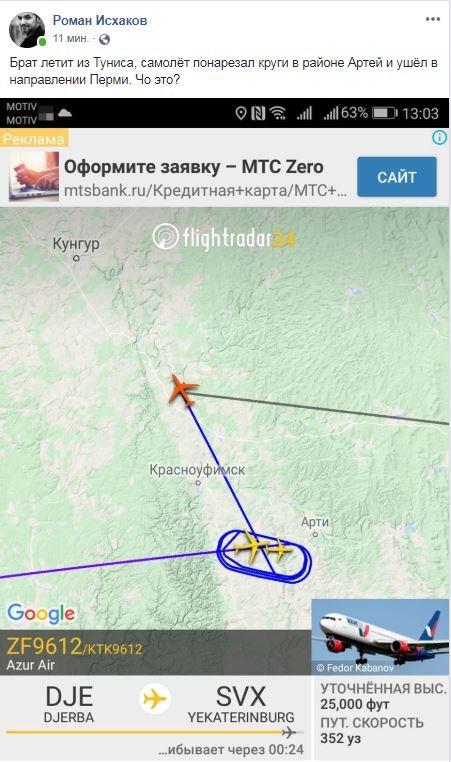The width and height of the screenshot is (451, 762).
Task: Click the Красноуфимск city label
Action: tap(197, 470)
